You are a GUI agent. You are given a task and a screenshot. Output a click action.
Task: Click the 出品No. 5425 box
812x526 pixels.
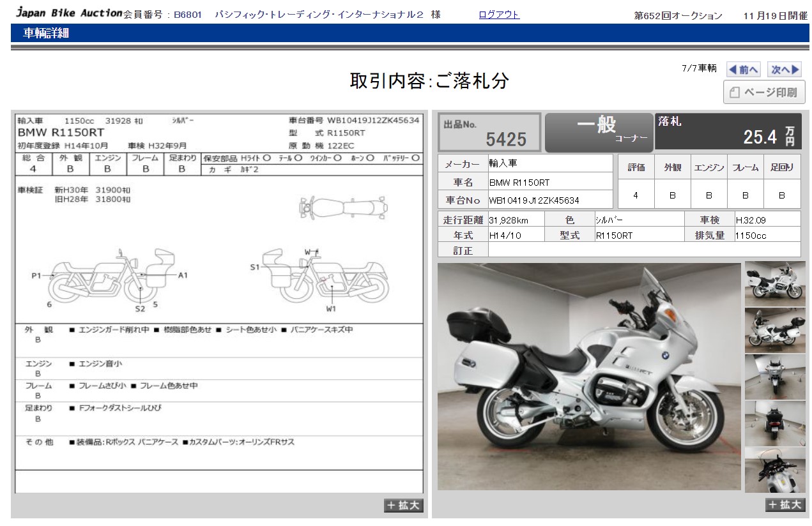point(489,133)
